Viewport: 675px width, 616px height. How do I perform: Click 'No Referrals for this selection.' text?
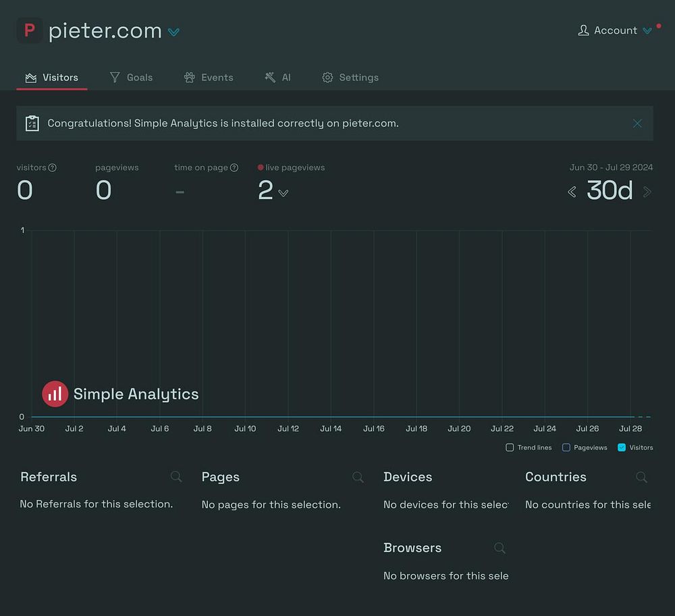[97, 504]
